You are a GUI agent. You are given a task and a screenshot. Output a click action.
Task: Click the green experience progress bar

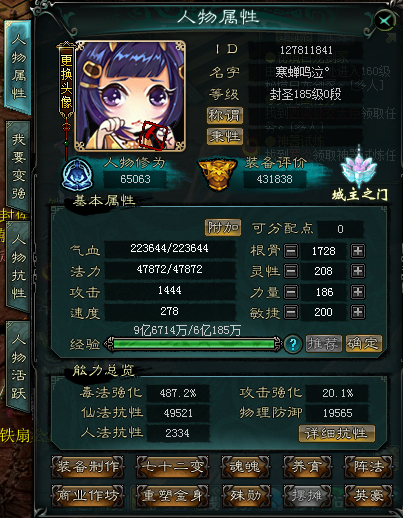[194, 344]
